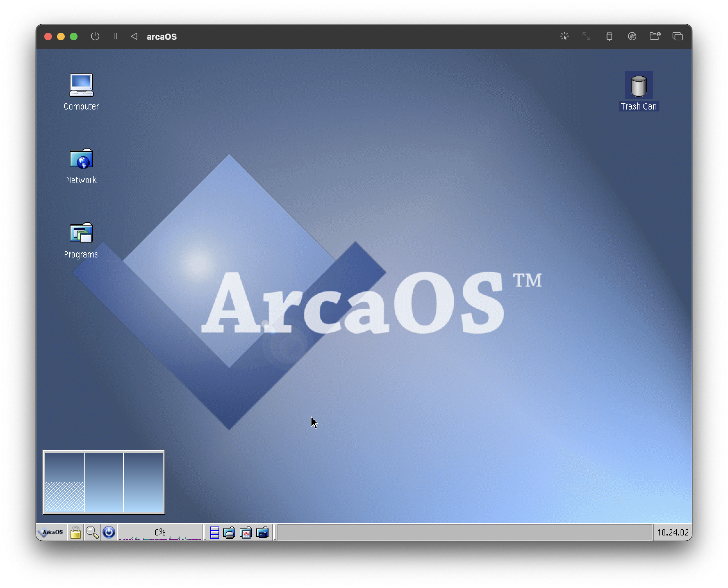Click the blue shutdown power icon
Image resolution: width=728 pixels, height=588 pixels.
[109, 532]
